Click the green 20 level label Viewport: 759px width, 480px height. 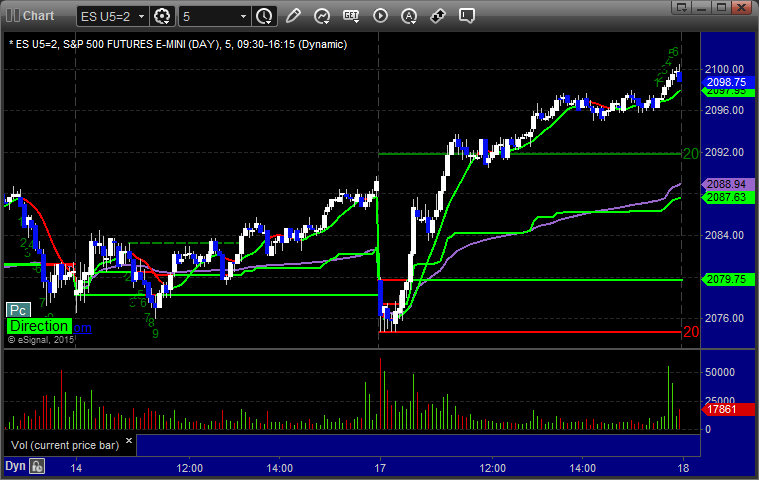pyautogui.click(x=691, y=154)
